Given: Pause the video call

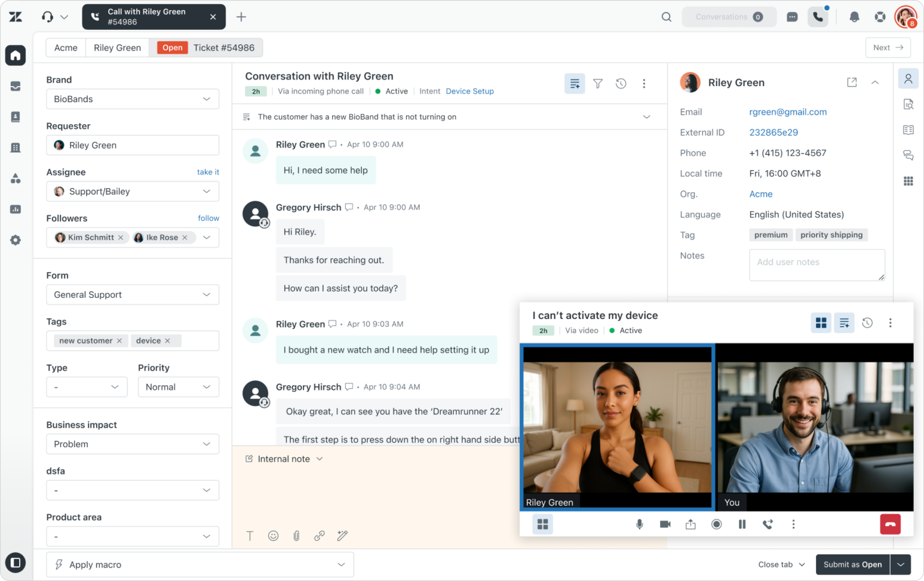Looking at the screenshot, I should tap(742, 524).
